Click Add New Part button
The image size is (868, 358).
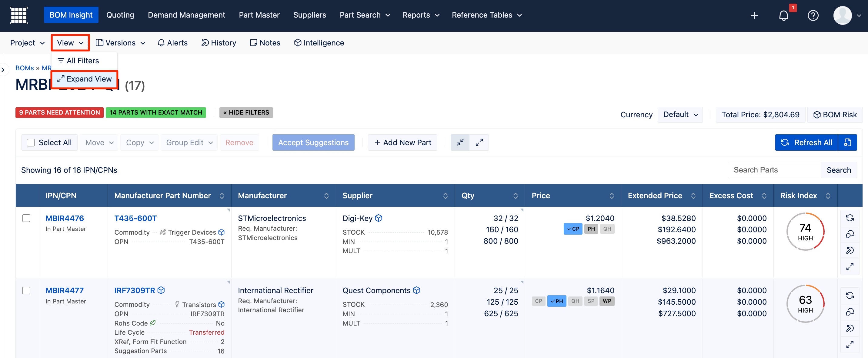click(402, 142)
